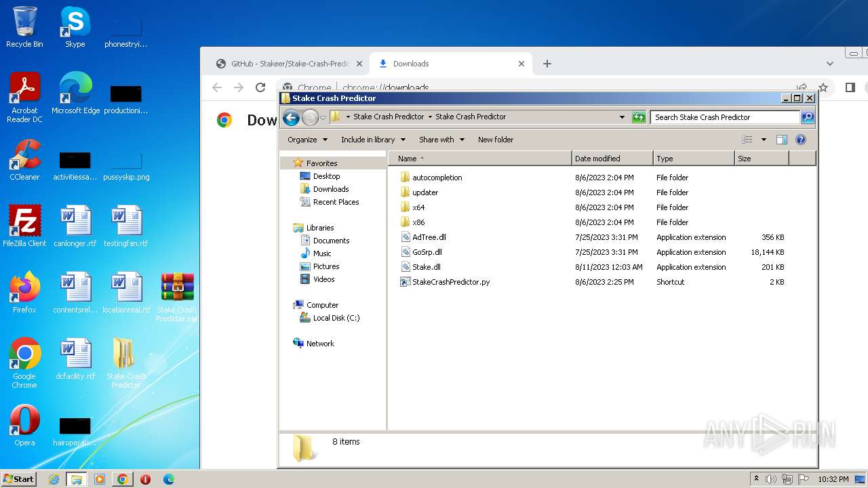Switch to the GitHub Stake-Crash-Predictor tab

click(x=290, y=64)
